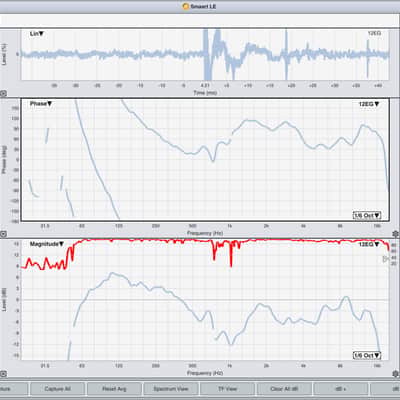This screenshot has height=400, width=400.
Task: Open 12EG trace dropdown in Magnitude pane
Action: (369, 244)
